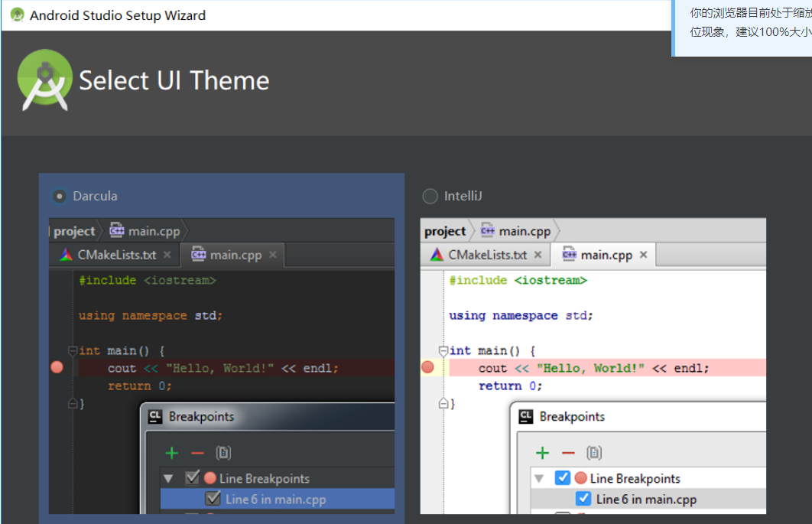Collapse Line Breakpoints tree arrow in IntelliJ preview
Image resolution: width=812 pixels, height=524 pixels.
[539, 478]
